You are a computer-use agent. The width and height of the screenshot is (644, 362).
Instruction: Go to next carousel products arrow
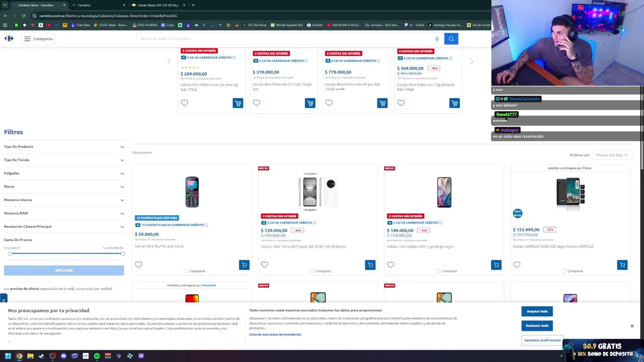coord(471,61)
